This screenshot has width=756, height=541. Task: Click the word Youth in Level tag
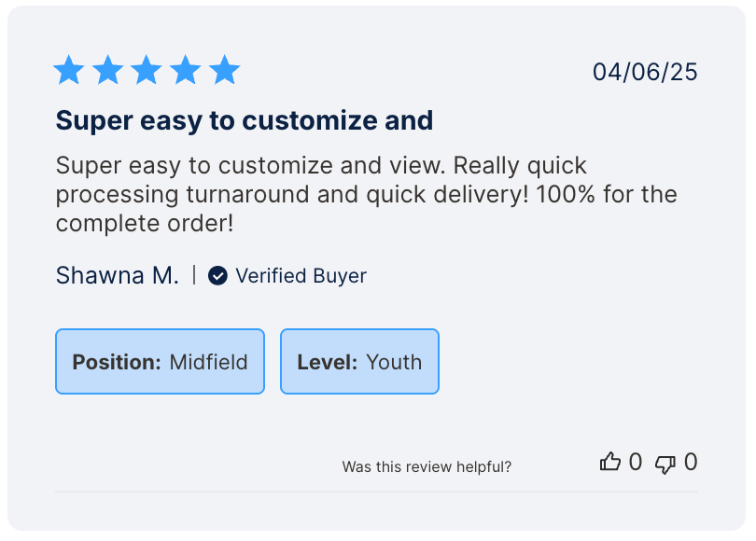394,362
